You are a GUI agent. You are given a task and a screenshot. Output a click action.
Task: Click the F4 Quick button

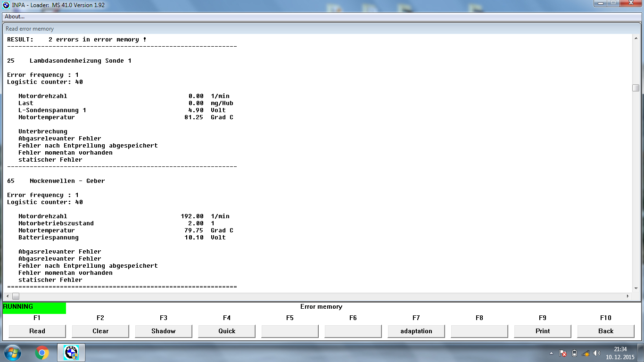[x=227, y=331]
